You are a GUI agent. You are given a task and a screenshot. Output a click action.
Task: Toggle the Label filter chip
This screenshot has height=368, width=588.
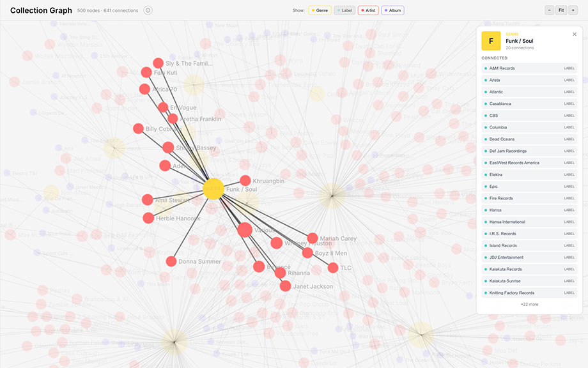point(344,10)
